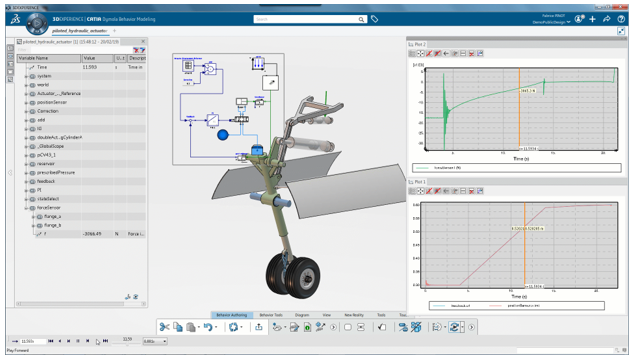Expand the positionSensor tree node
Viewport: 634px width, 360px height.
point(26,103)
